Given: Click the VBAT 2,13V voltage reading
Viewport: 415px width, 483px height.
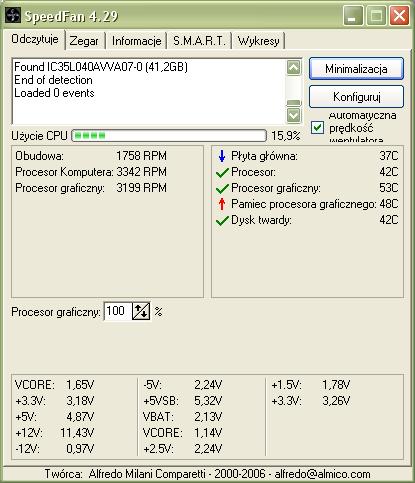Looking at the screenshot, I should 182,417.
